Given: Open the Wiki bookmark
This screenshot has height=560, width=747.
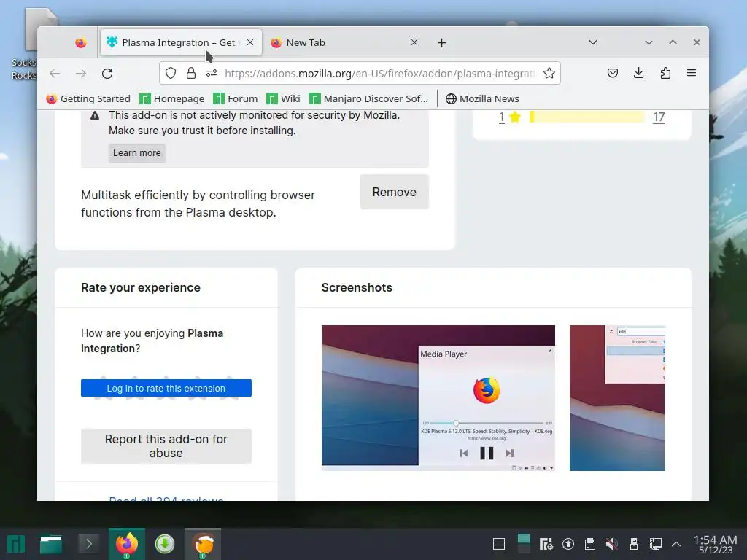Looking at the screenshot, I should tap(284, 98).
